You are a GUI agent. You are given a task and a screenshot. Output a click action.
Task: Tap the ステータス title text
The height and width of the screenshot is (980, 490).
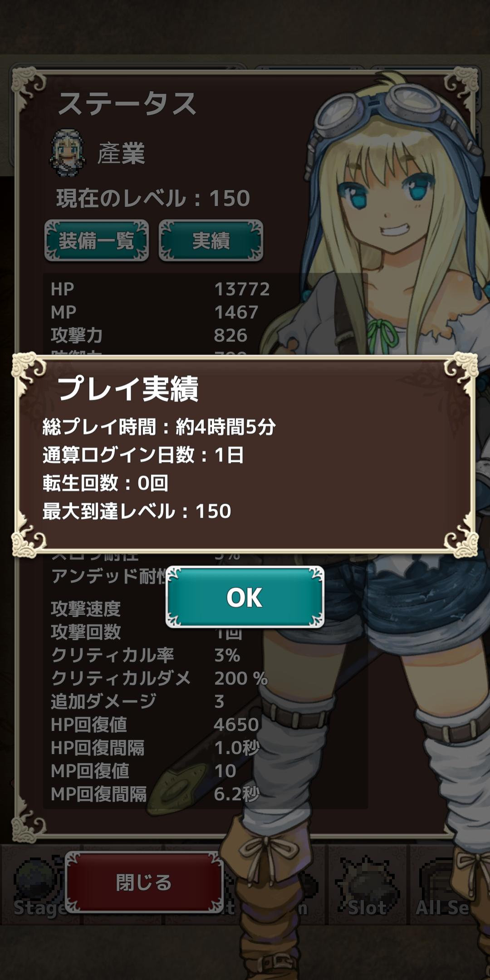[127, 103]
